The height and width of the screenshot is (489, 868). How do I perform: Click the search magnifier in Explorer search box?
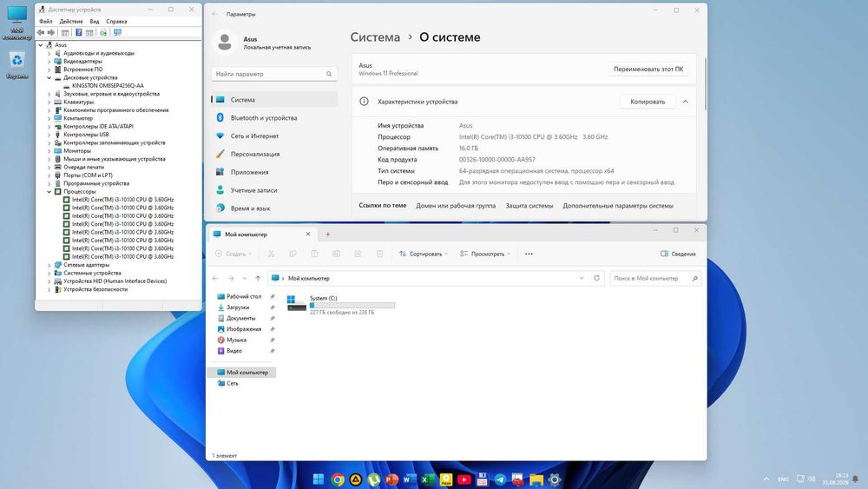694,278
